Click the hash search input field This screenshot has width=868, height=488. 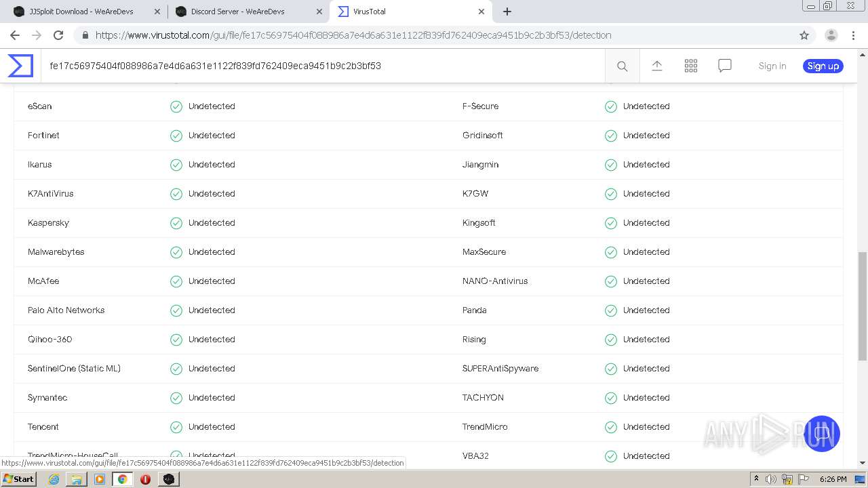tap(323, 66)
